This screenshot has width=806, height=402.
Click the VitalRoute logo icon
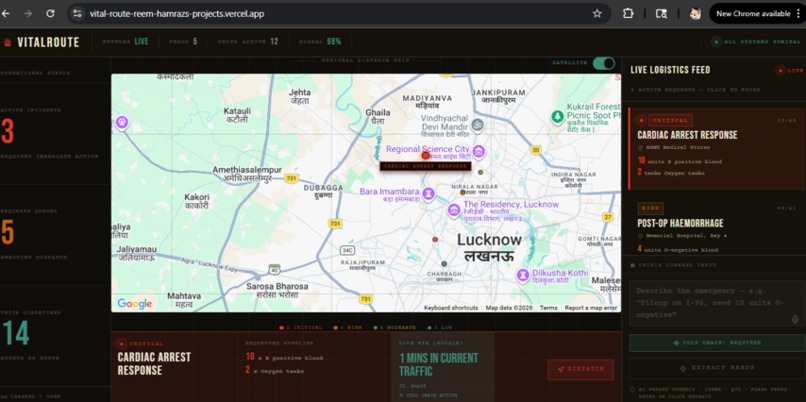(x=8, y=43)
